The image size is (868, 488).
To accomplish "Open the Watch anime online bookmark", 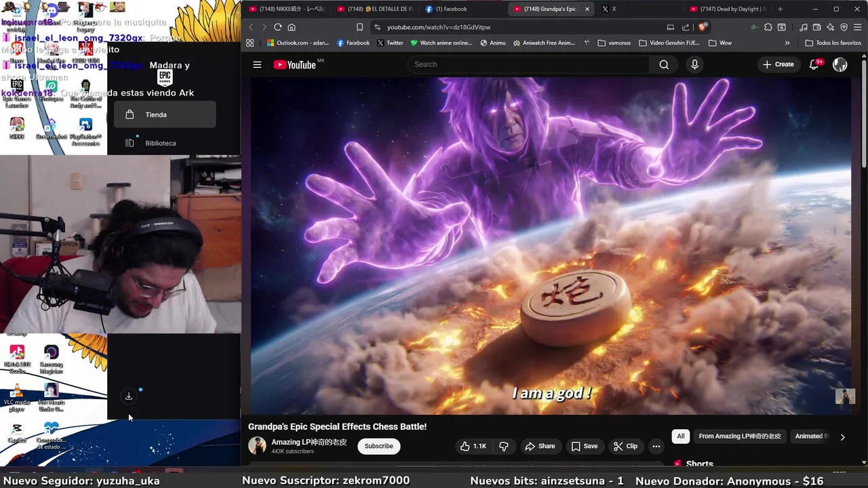I will coord(441,43).
